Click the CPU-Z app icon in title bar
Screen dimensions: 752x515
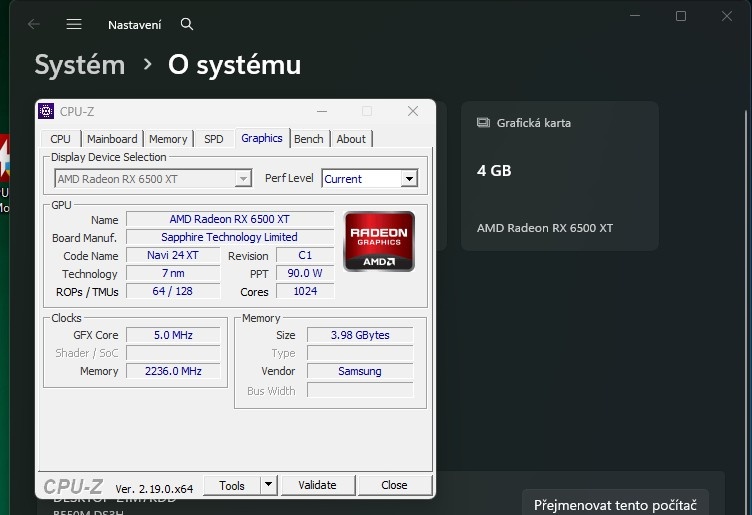[x=46, y=111]
